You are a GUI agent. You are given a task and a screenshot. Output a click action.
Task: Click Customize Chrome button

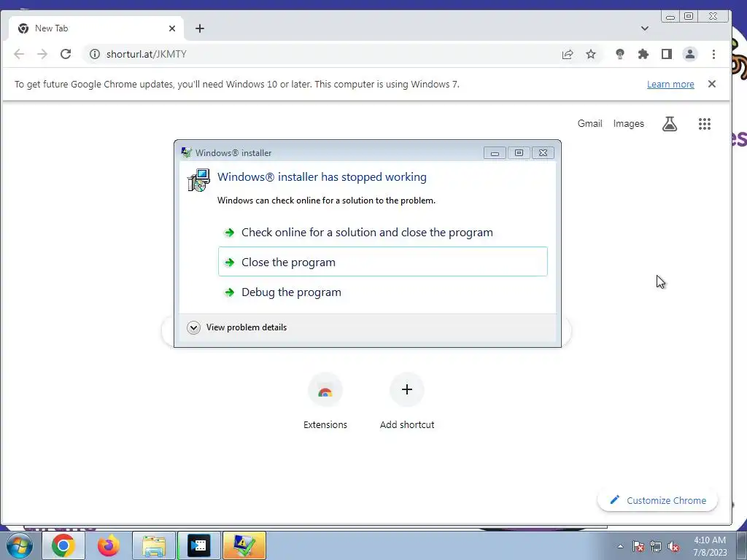coord(657,500)
